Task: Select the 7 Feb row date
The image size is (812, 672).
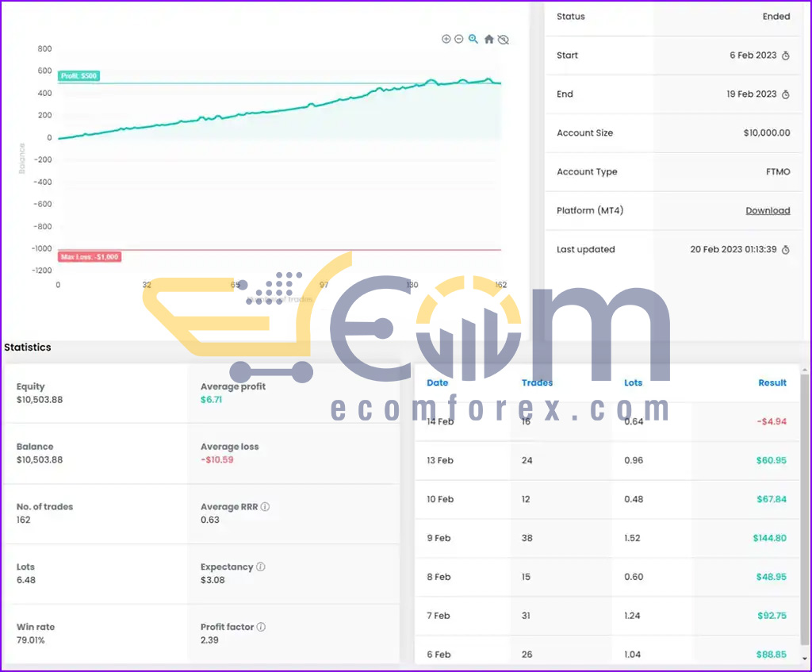Action: 438,616
